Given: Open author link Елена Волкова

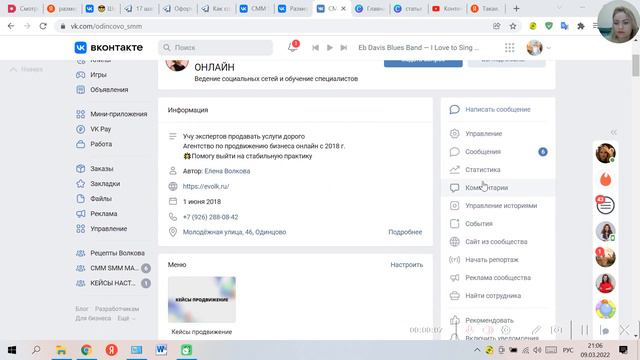Looking at the screenshot, I should (x=227, y=171).
